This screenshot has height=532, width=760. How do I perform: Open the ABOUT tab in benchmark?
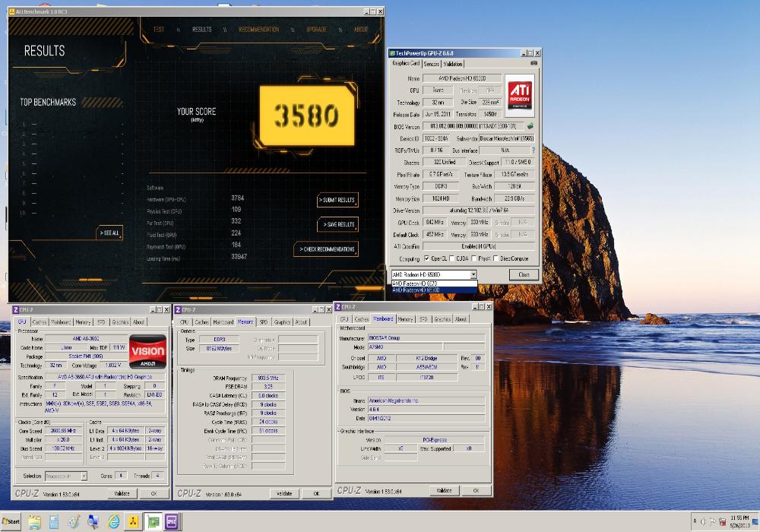pyautogui.click(x=360, y=30)
